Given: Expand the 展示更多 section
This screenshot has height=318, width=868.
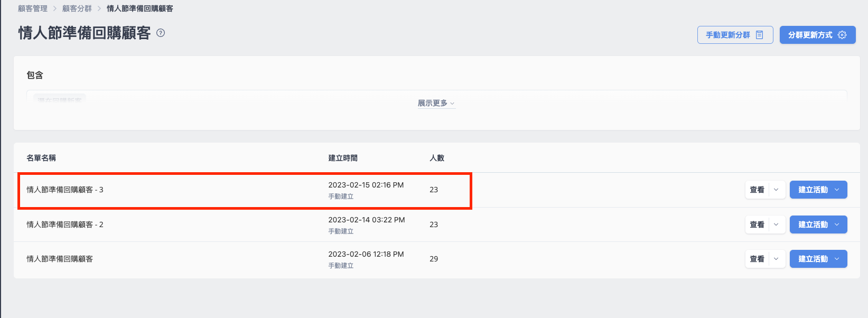Looking at the screenshot, I should [436, 103].
